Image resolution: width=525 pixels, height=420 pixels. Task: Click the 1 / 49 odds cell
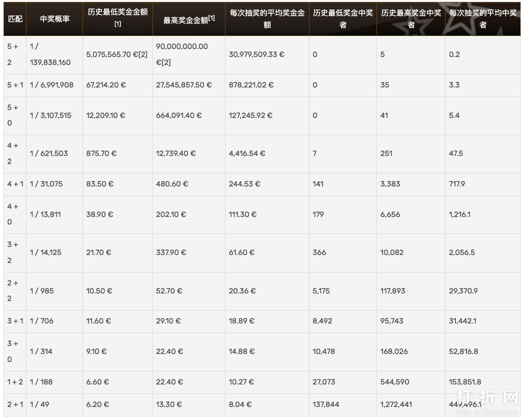click(x=39, y=404)
